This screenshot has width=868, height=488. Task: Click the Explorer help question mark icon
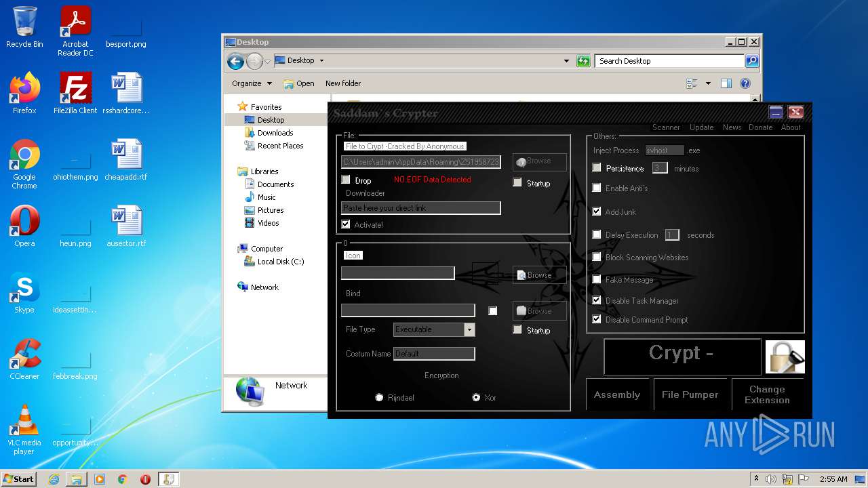pyautogui.click(x=745, y=83)
